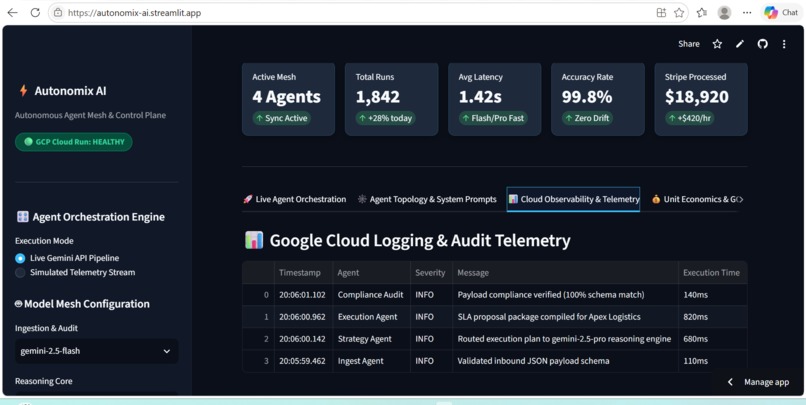
Task: Click the Compliance Audit agent cell
Action: pyautogui.click(x=371, y=295)
